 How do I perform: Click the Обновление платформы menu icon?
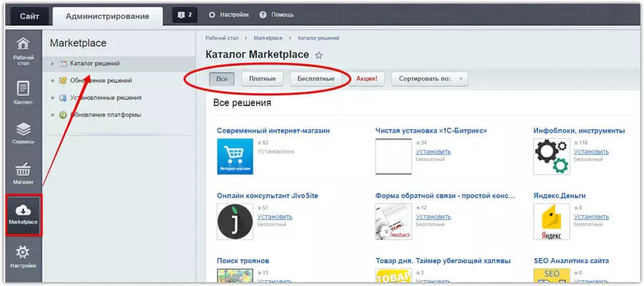coord(63,115)
